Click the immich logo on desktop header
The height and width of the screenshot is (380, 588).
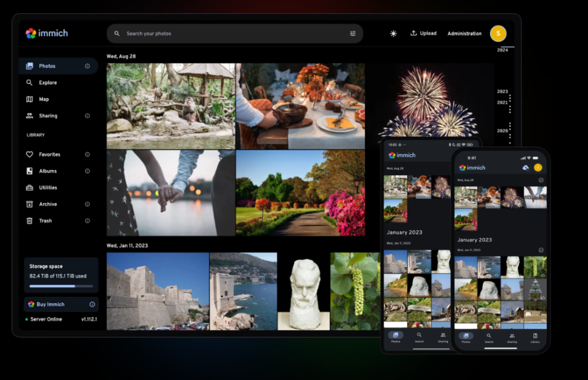point(47,33)
